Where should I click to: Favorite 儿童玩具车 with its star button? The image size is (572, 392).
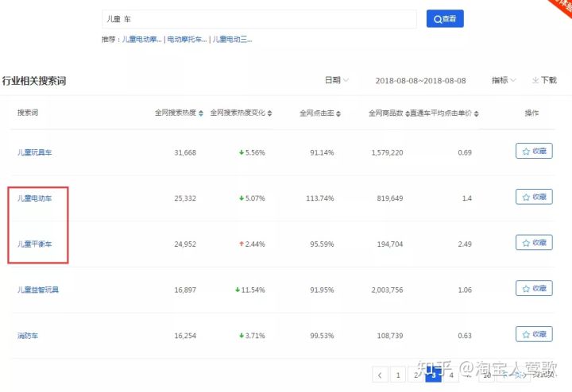pyautogui.click(x=534, y=151)
